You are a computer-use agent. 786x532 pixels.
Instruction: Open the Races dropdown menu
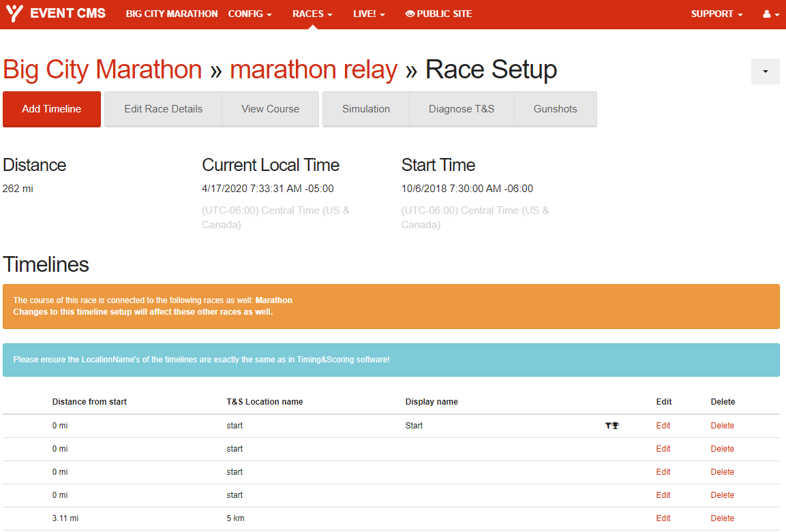click(x=312, y=14)
